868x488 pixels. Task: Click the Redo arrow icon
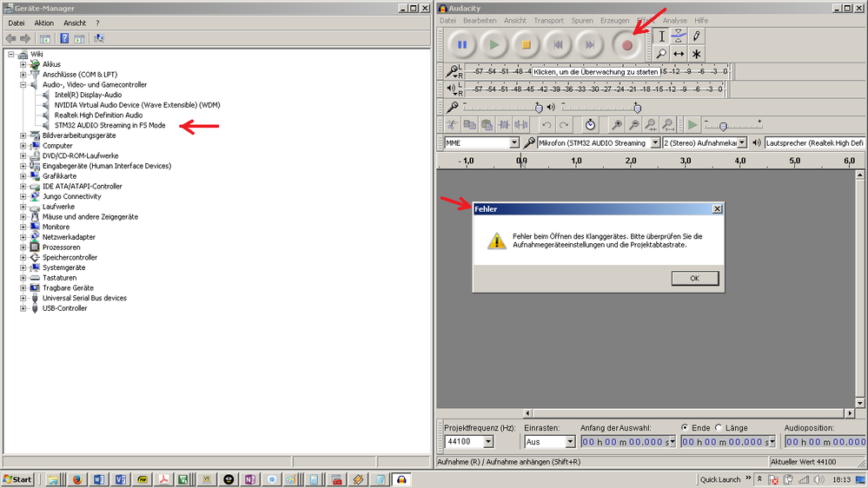564,125
